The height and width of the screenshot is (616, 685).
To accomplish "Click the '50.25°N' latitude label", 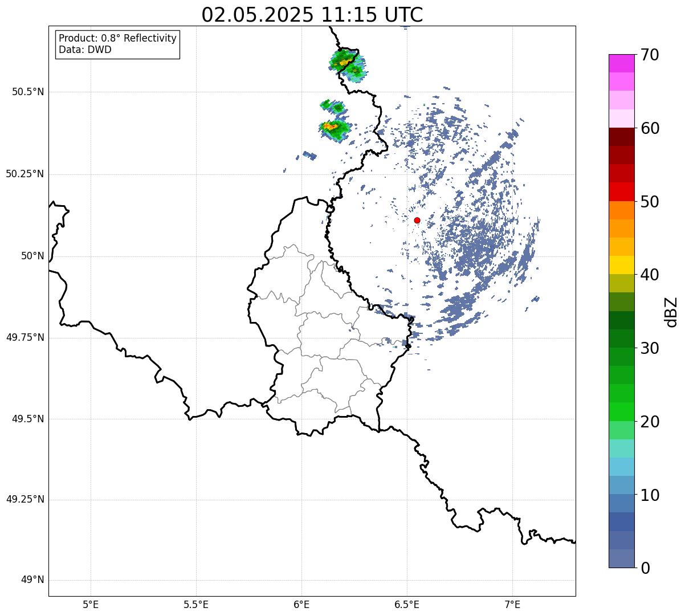I will pyautogui.click(x=25, y=174).
